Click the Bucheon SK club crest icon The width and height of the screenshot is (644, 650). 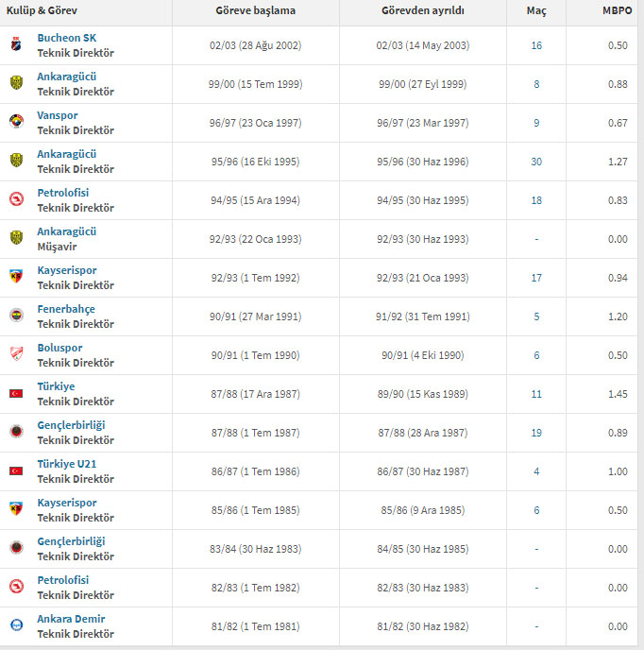(x=16, y=44)
